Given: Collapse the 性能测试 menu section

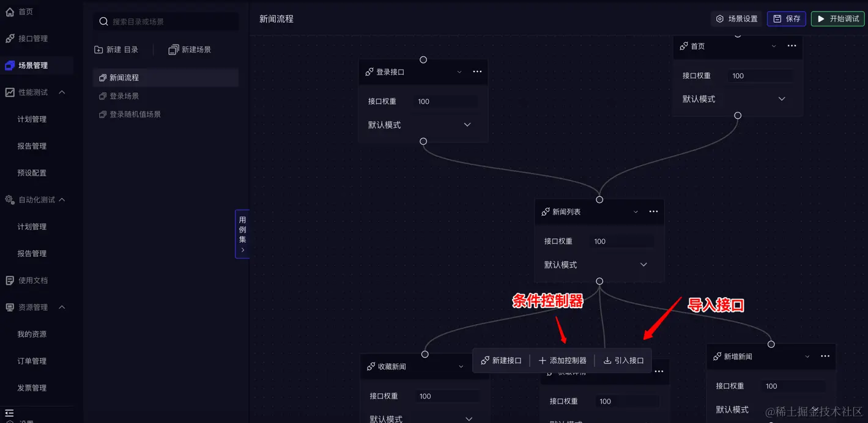Looking at the screenshot, I should tap(62, 92).
